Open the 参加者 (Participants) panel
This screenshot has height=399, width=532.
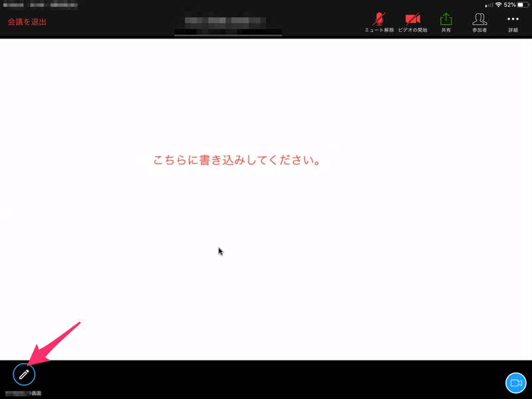[479, 21]
